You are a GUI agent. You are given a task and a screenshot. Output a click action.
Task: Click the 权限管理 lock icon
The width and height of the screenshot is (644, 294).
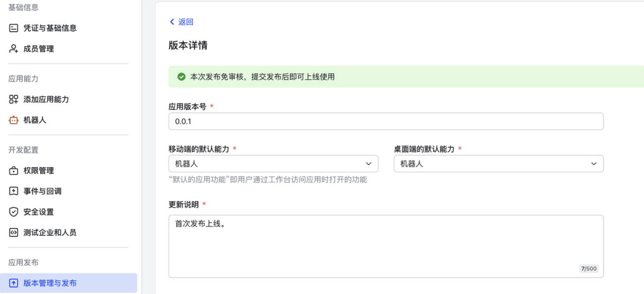point(14,171)
